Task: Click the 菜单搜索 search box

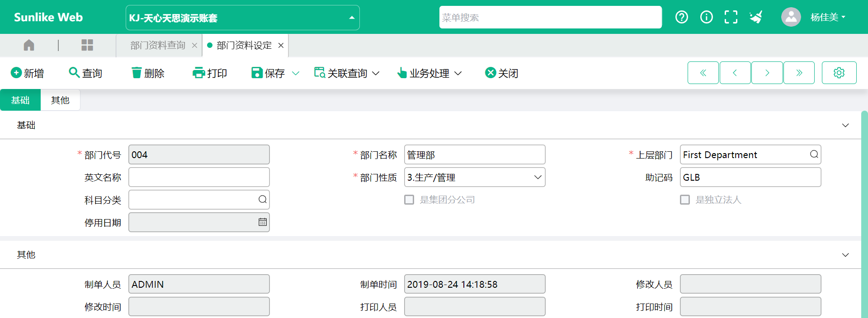Action: coord(551,17)
